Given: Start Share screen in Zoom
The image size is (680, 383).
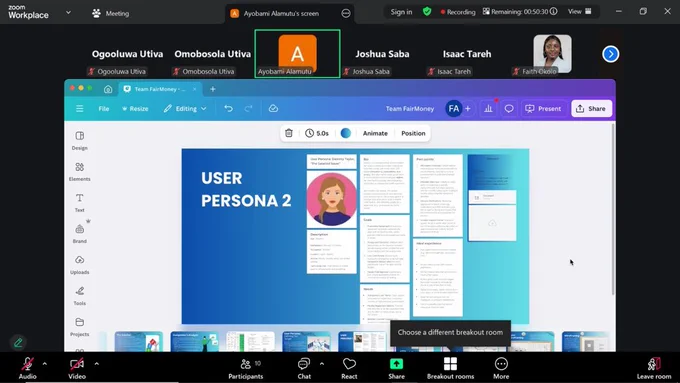Looking at the screenshot, I should pyautogui.click(x=396, y=368).
